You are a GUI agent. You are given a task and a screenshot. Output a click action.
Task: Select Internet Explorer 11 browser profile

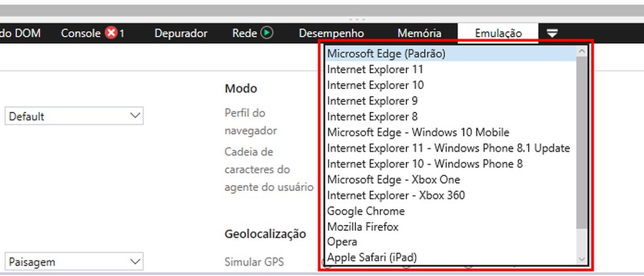tap(375, 69)
